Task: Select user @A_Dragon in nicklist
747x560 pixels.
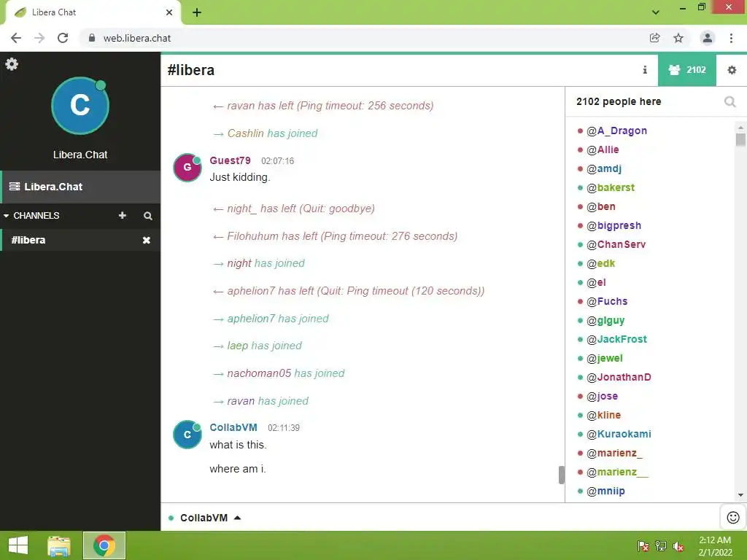Action: [616, 131]
